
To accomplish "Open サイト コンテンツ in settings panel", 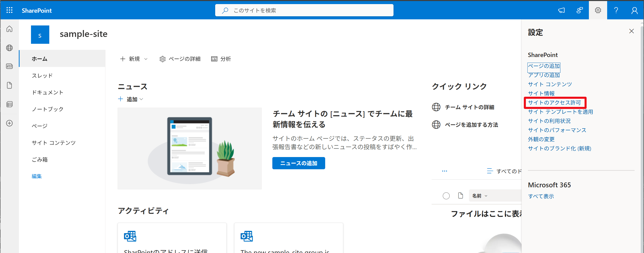I will coord(550,84).
